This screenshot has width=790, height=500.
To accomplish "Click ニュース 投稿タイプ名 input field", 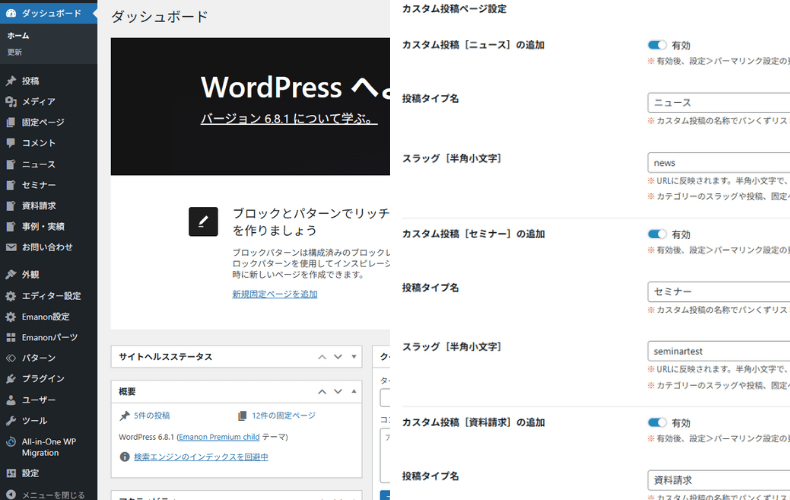I will (719, 103).
